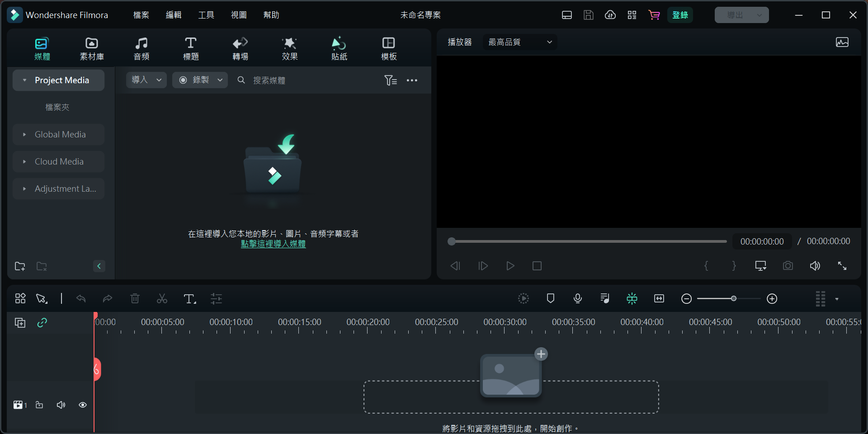The height and width of the screenshot is (434, 868).
Task: Open the 視圖 view menu
Action: [239, 15]
